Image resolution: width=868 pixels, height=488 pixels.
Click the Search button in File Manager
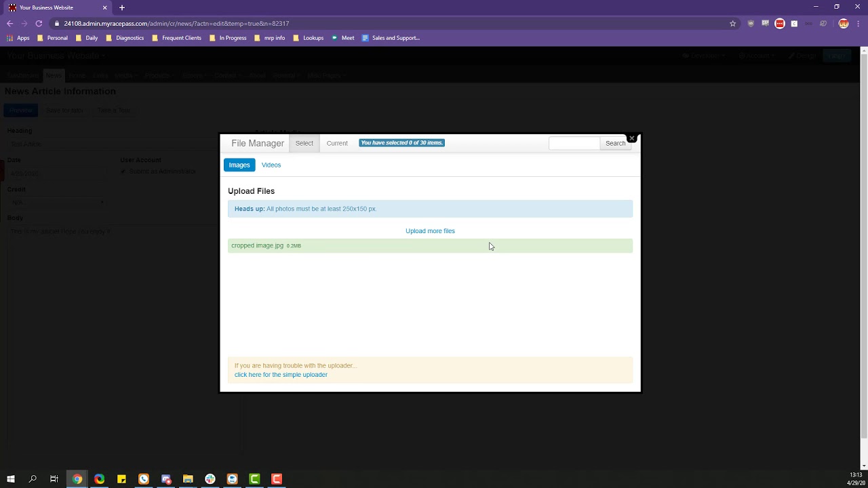pyautogui.click(x=616, y=143)
